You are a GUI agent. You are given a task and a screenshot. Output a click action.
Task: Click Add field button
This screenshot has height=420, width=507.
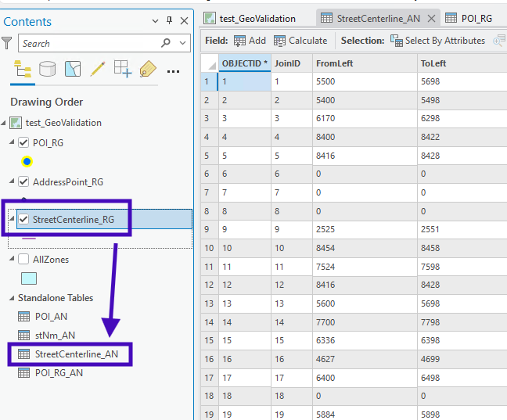250,41
